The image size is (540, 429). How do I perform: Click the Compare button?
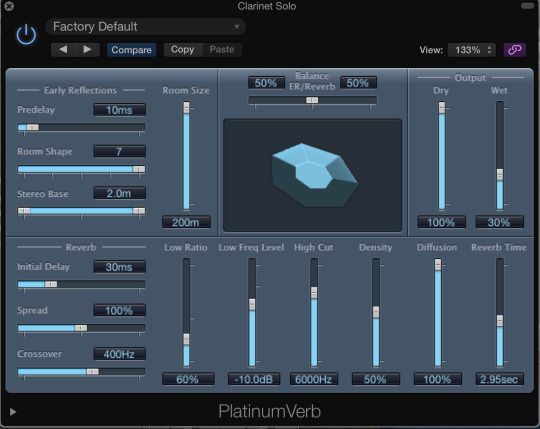(x=131, y=50)
